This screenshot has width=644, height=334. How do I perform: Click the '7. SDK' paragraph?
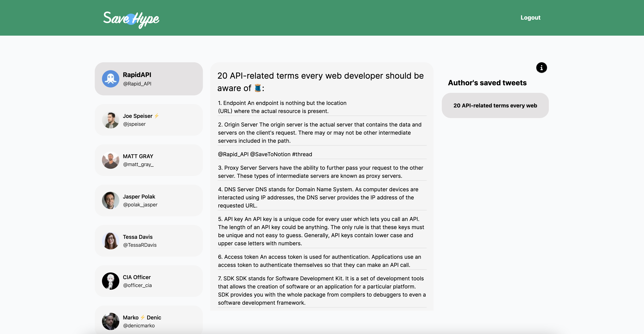point(322,291)
